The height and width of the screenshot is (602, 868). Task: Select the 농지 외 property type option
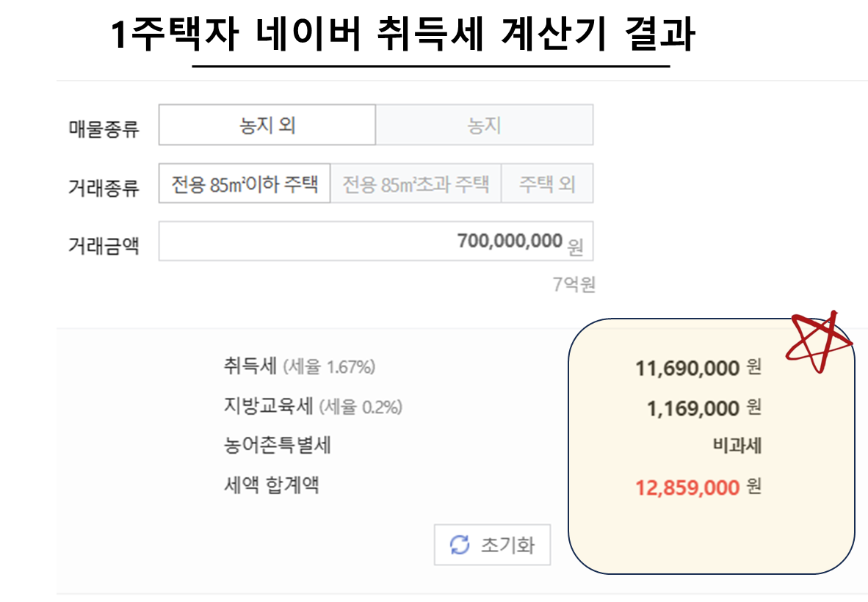(266, 124)
